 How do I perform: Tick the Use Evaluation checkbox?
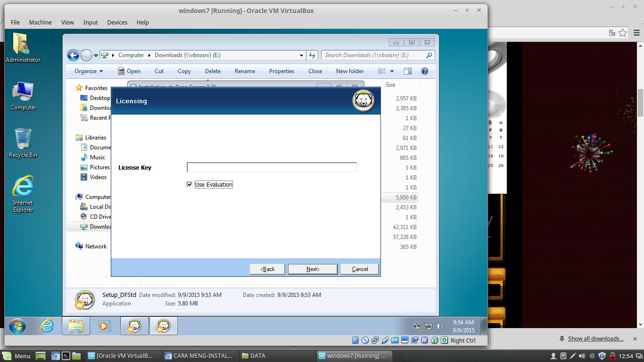click(x=190, y=184)
